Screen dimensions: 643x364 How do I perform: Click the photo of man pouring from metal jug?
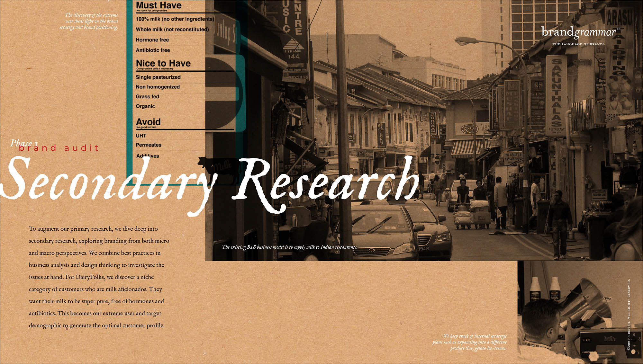pos(580,312)
